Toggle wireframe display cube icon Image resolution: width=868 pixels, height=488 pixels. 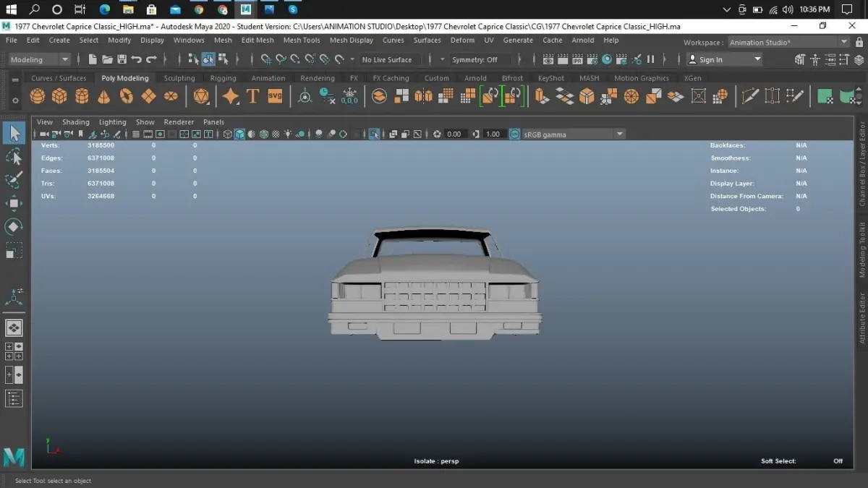click(227, 134)
